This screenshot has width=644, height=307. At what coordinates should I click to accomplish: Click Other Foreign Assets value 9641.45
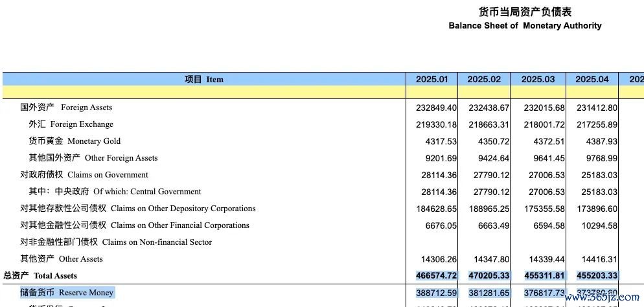tap(549, 159)
